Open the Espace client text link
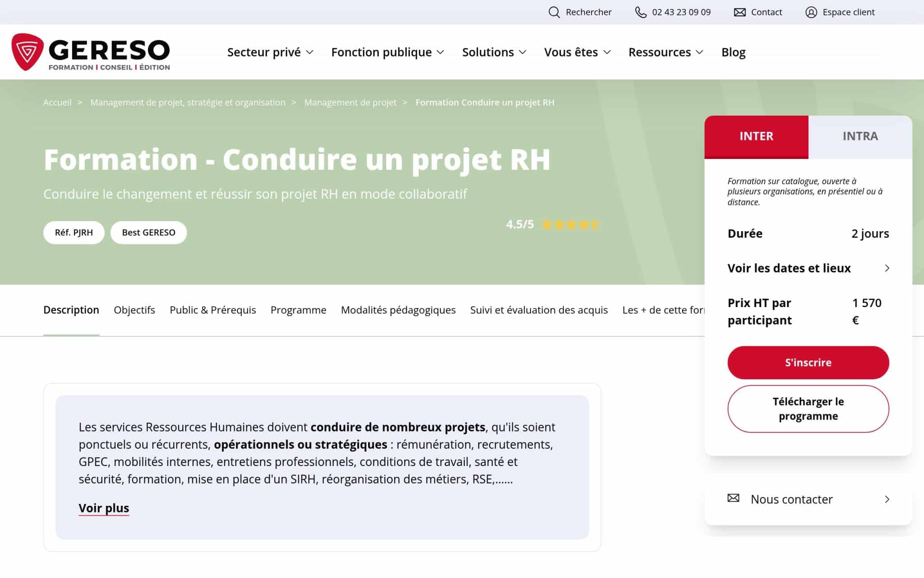 point(848,12)
